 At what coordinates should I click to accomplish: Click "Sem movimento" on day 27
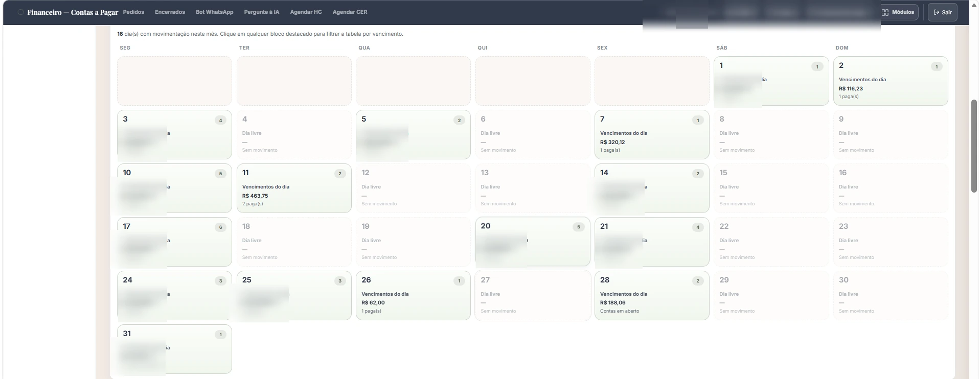(x=498, y=311)
